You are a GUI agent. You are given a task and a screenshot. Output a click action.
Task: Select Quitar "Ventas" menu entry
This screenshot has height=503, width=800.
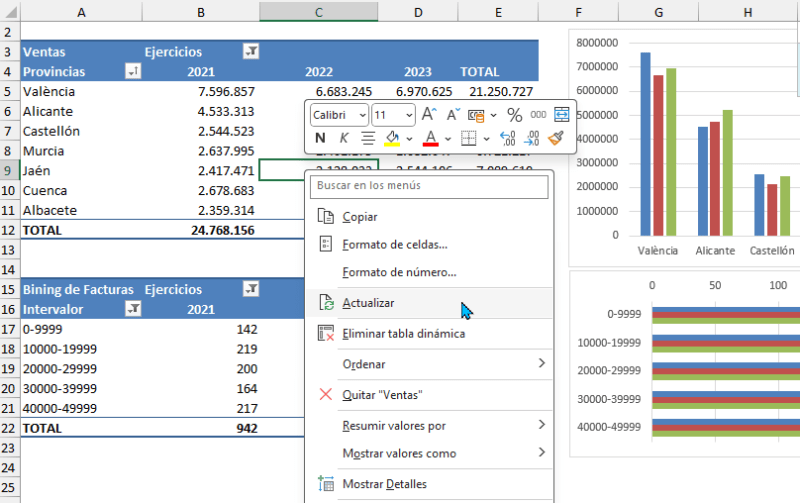[x=429, y=395]
